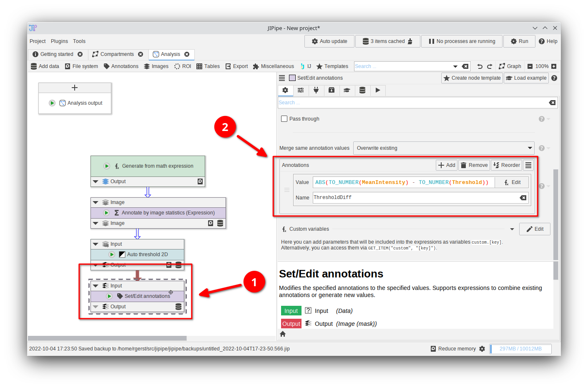Screen dimensions: 588x388
Task: Click the redo arrow in graph toolbar
Action: coord(490,66)
